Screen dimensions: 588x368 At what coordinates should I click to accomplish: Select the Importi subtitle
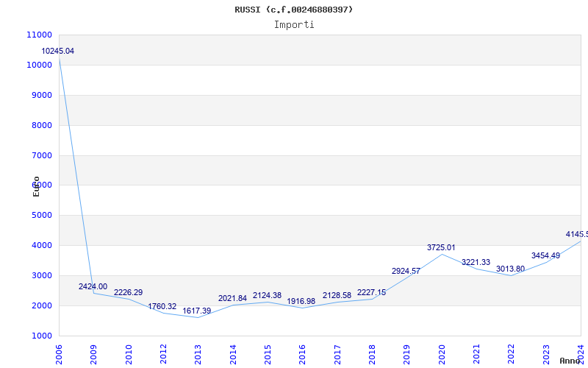pyautogui.click(x=294, y=25)
